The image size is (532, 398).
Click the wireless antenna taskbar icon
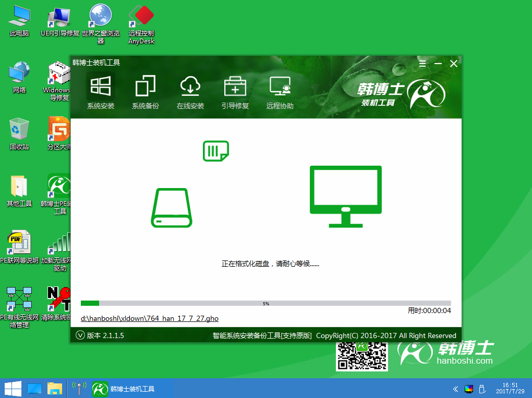[x=79, y=389]
